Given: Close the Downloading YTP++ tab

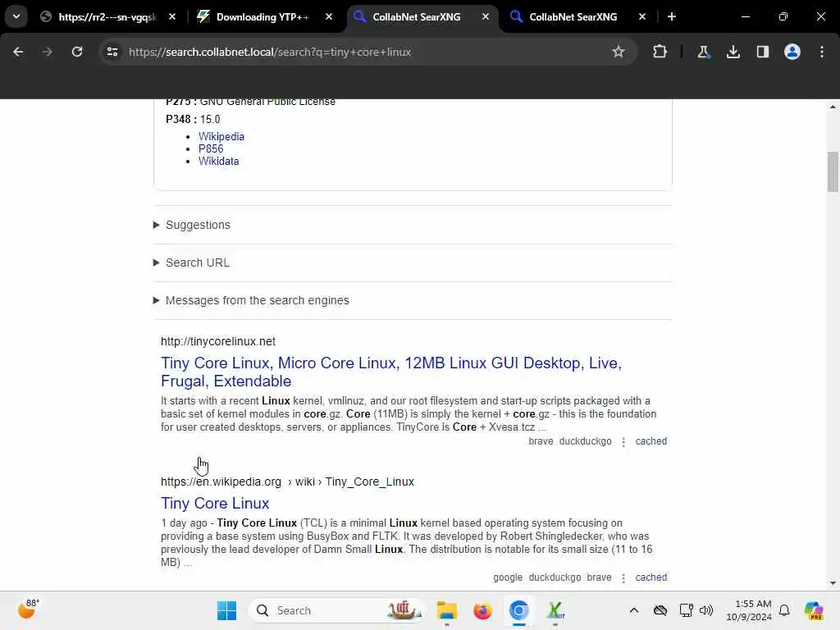Looking at the screenshot, I should pos(329,16).
